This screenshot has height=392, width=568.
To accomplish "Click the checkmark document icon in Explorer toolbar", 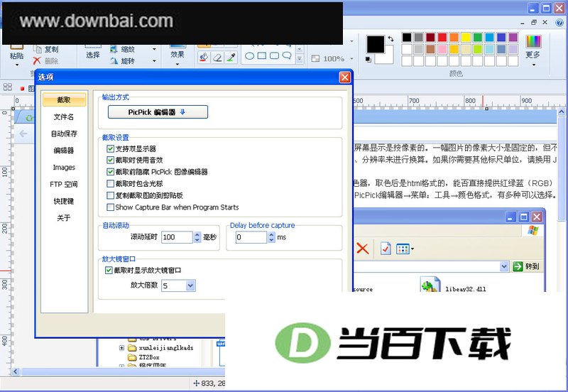I will pyautogui.click(x=386, y=249).
